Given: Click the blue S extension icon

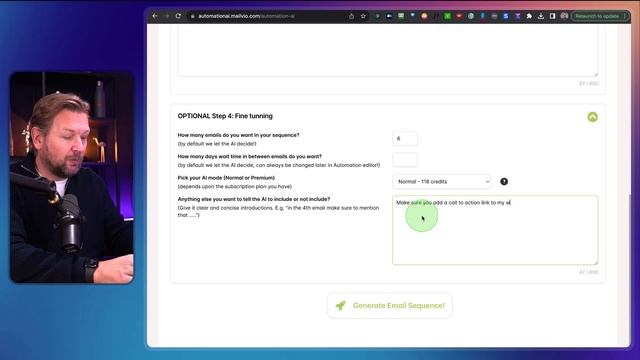Looking at the screenshot, I should [x=506, y=16].
